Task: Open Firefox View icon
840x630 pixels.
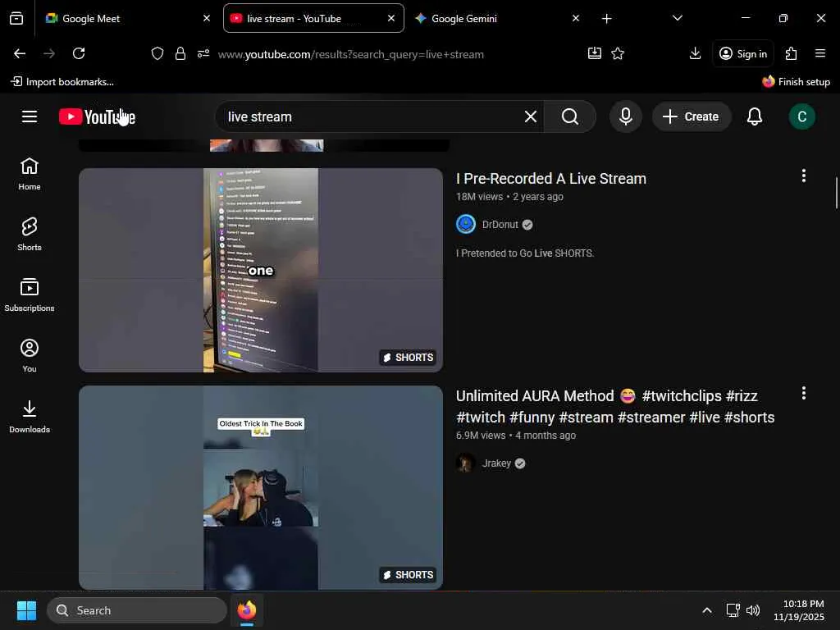Action: click(x=16, y=19)
